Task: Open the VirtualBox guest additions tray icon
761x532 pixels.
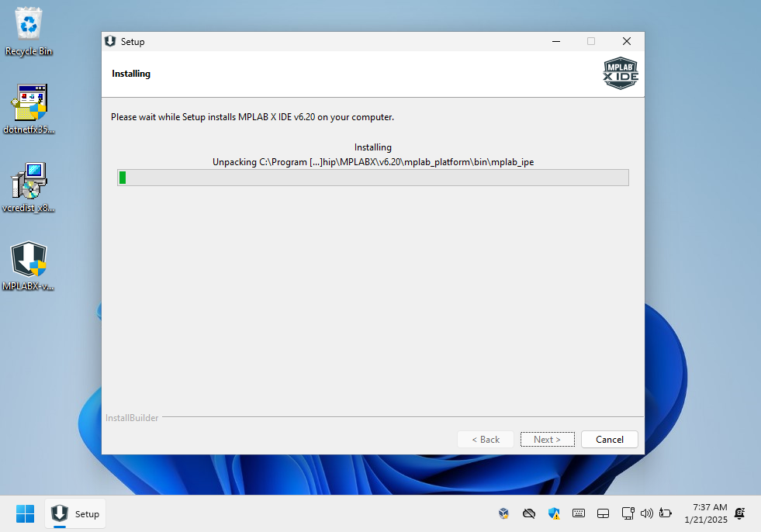Action: [503, 513]
